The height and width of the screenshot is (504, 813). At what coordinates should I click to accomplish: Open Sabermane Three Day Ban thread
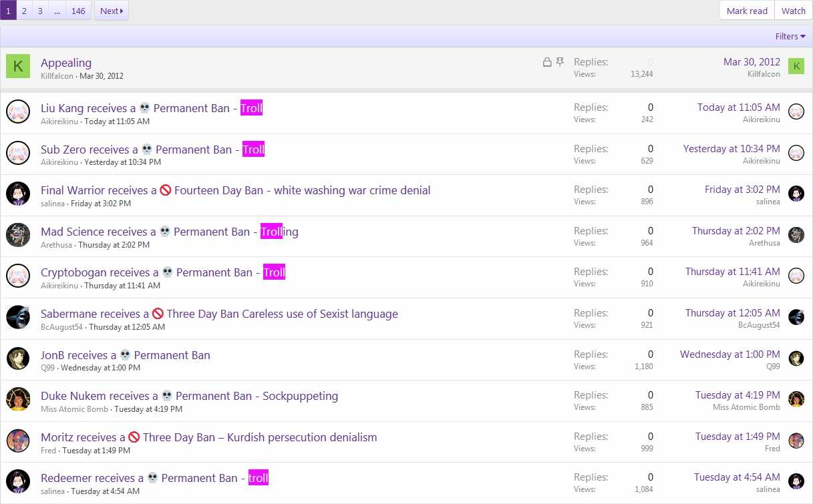coord(219,314)
